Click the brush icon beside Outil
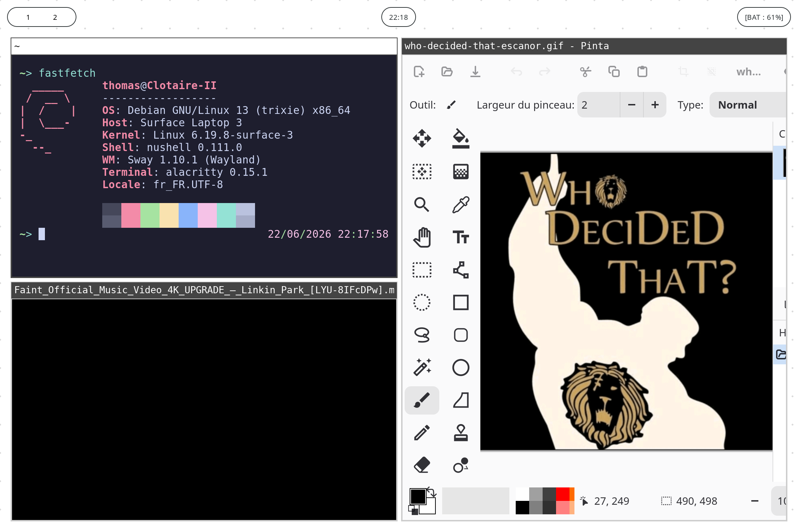798x532 pixels. click(x=451, y=105)
